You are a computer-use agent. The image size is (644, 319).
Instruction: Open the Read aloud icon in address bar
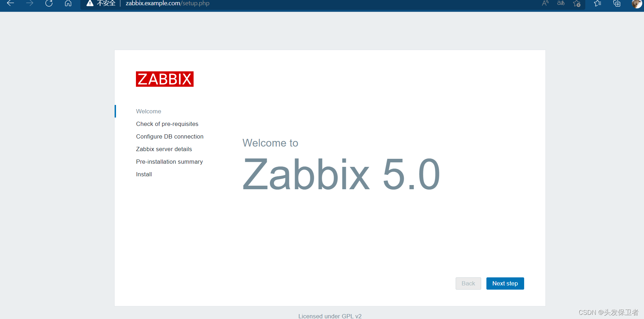click(545, 3)
